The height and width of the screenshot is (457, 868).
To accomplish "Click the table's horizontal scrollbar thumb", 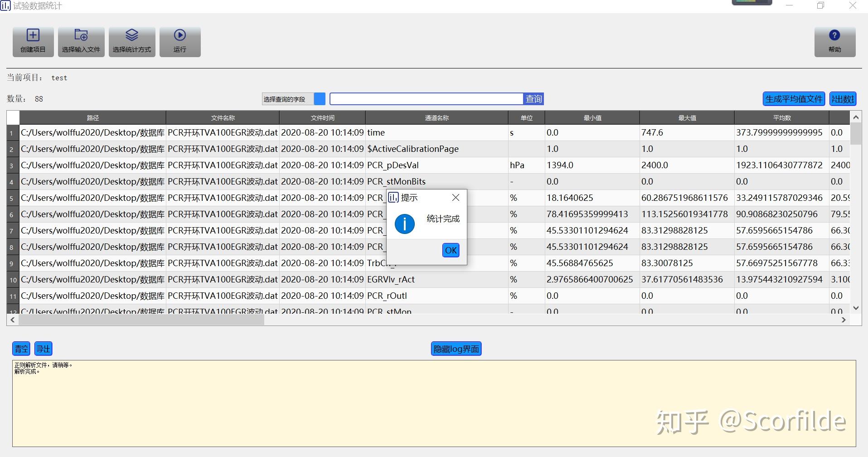I will (x=141, y=320).
